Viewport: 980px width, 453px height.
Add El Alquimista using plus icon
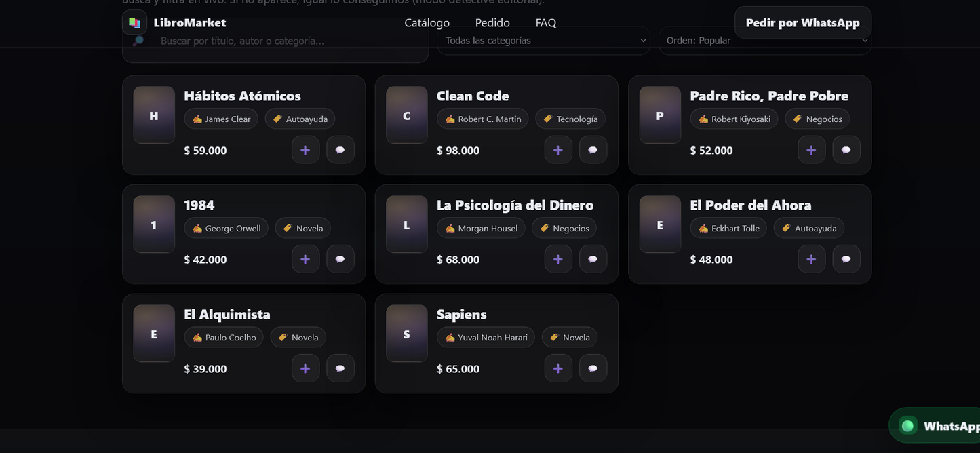[305, 368]
